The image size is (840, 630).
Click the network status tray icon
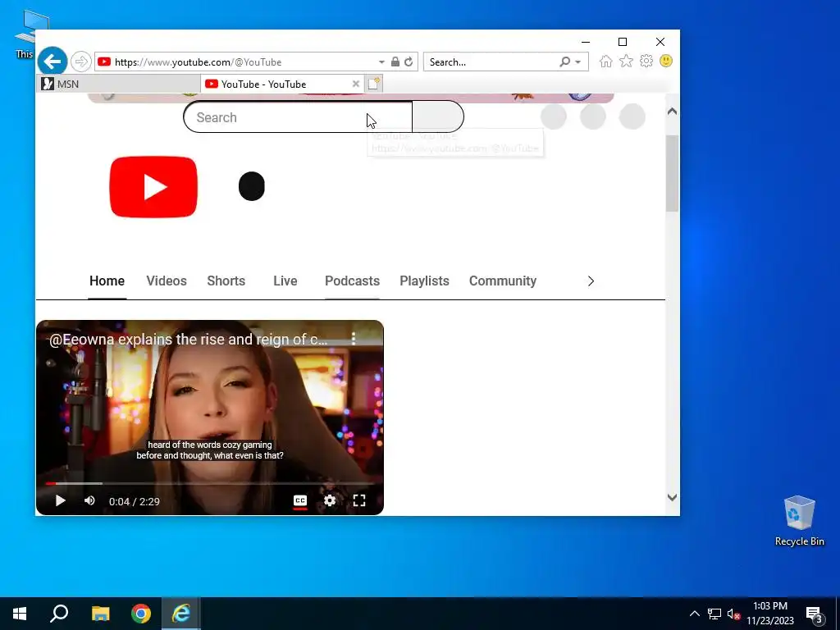(x=714, y=614)
